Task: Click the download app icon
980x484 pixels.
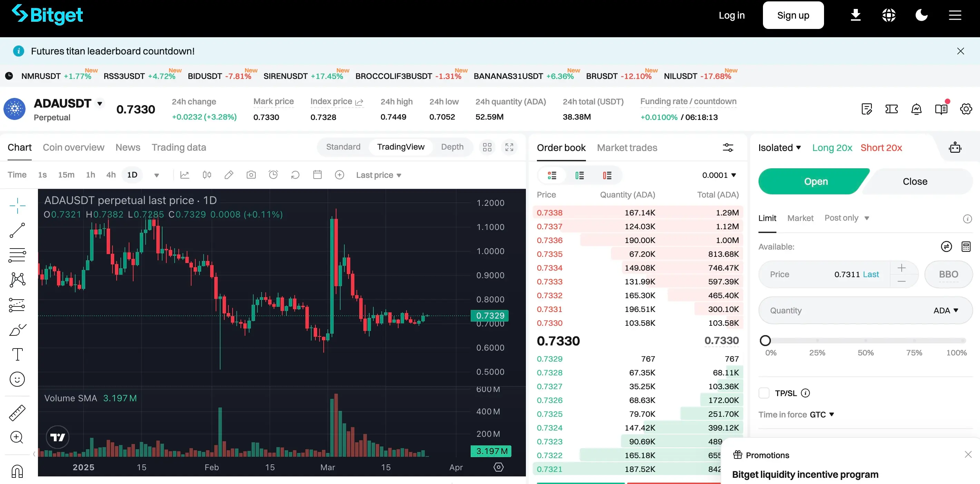Action: 855,15
